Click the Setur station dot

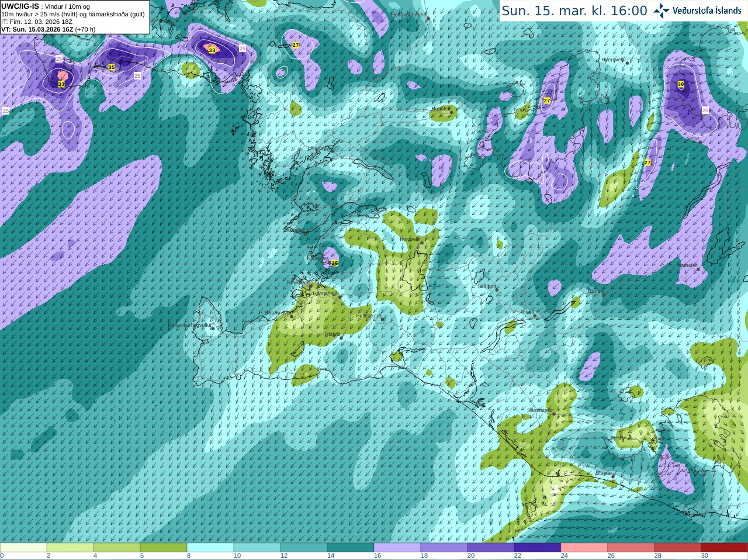point(700,141)
